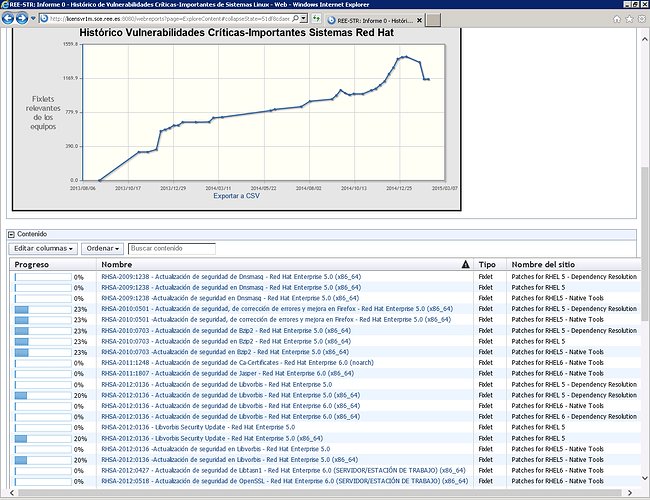Open Editar columnas dropdown
This screenshot has height=500, width=650.
(x=43, y=248)
